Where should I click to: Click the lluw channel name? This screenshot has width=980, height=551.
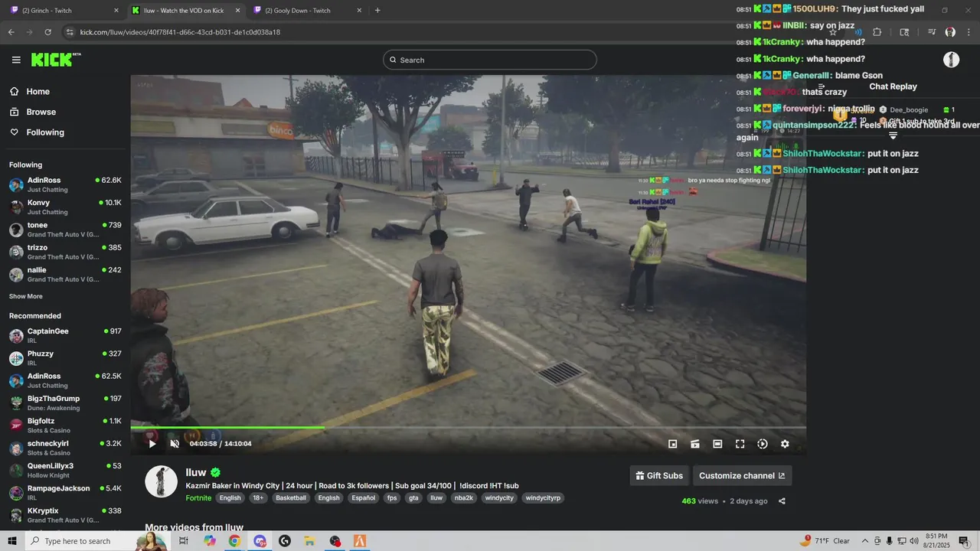196,472
